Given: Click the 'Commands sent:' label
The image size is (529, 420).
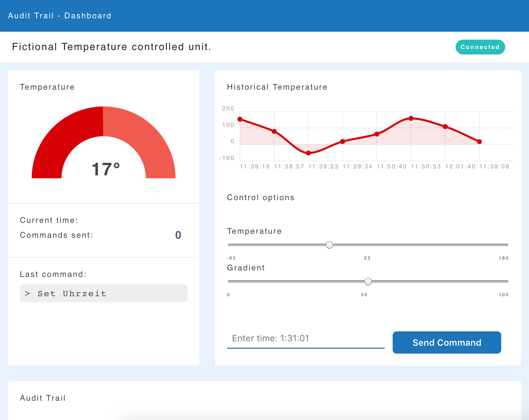Looking at the screenshot, I should coord(57,235).
